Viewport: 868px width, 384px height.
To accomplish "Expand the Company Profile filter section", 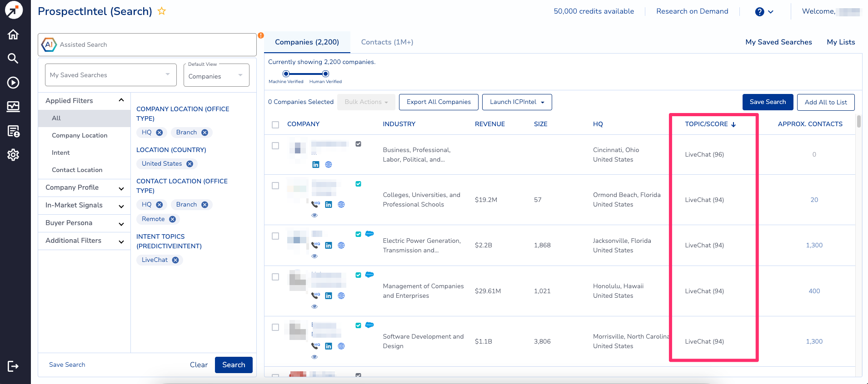I will click(x=84, y=187).
